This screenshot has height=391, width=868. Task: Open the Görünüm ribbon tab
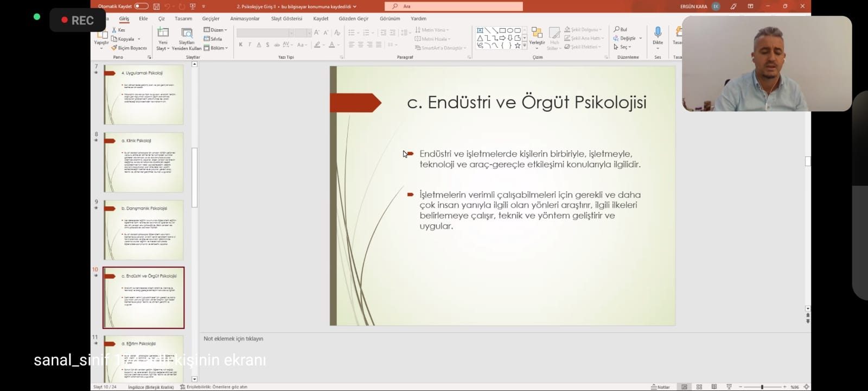[390, 18]
